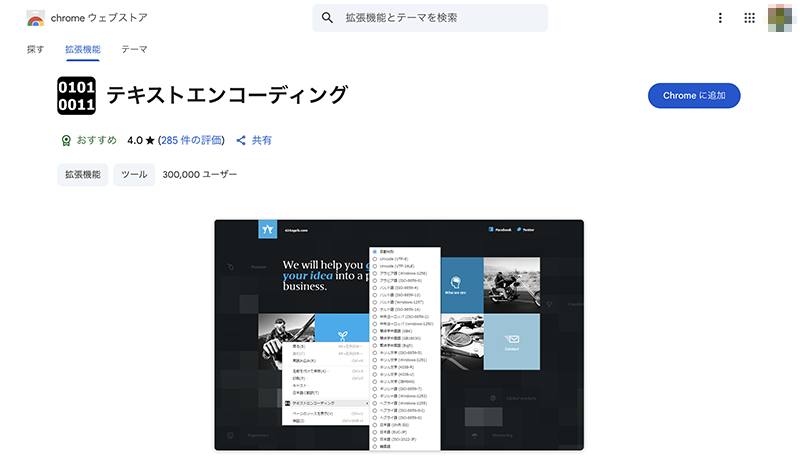Click the Chrome に追加 button
Image resolution: width=800 pixels, height=460 pixels.
[x=694, y=95]
